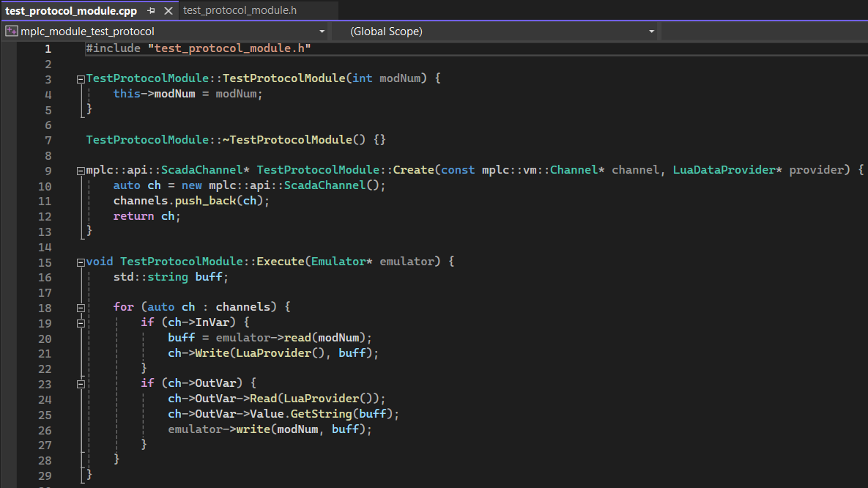Collapse the Execute function on line 15

tap(81, 262)
